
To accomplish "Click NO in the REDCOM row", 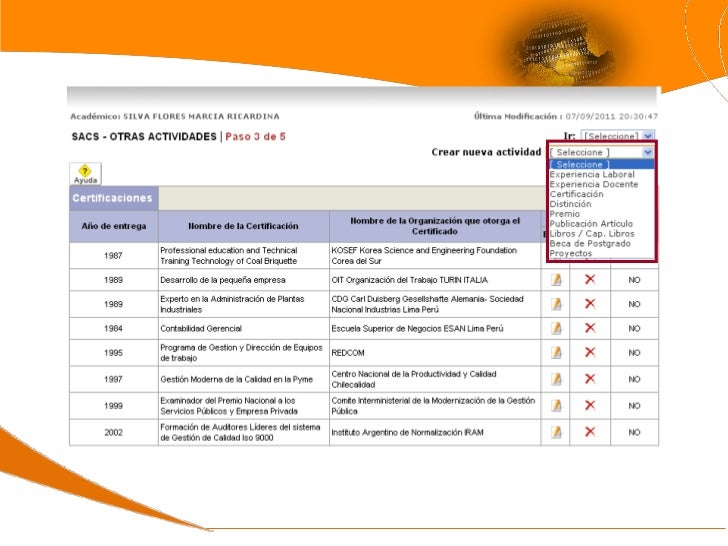I will (x=634, y=353).
